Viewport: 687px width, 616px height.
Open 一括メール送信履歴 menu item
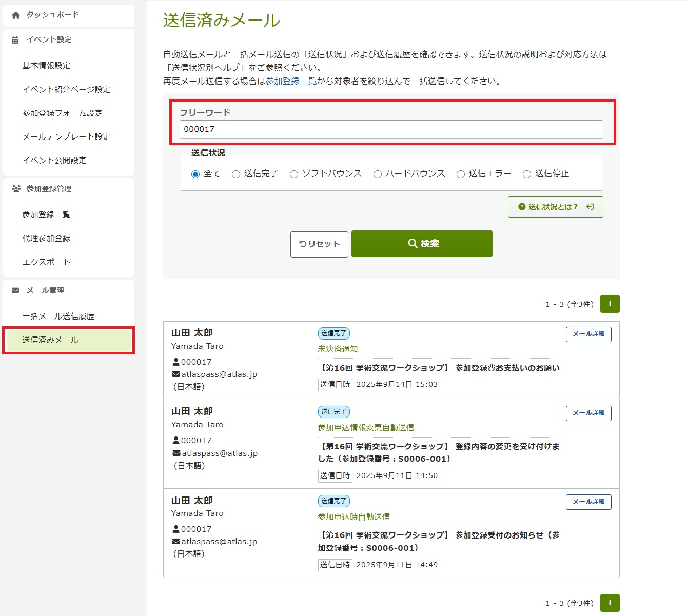(x=58, y=316)
